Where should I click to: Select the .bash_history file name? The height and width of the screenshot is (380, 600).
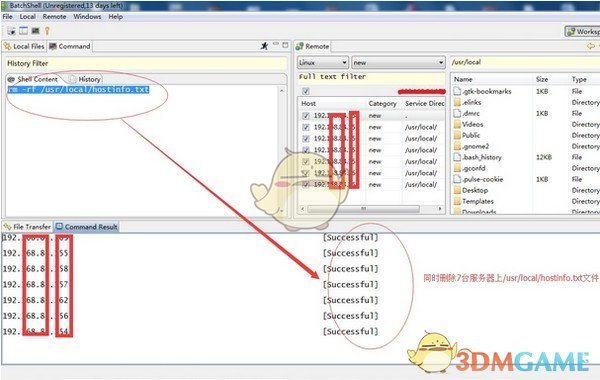point(482,157)
